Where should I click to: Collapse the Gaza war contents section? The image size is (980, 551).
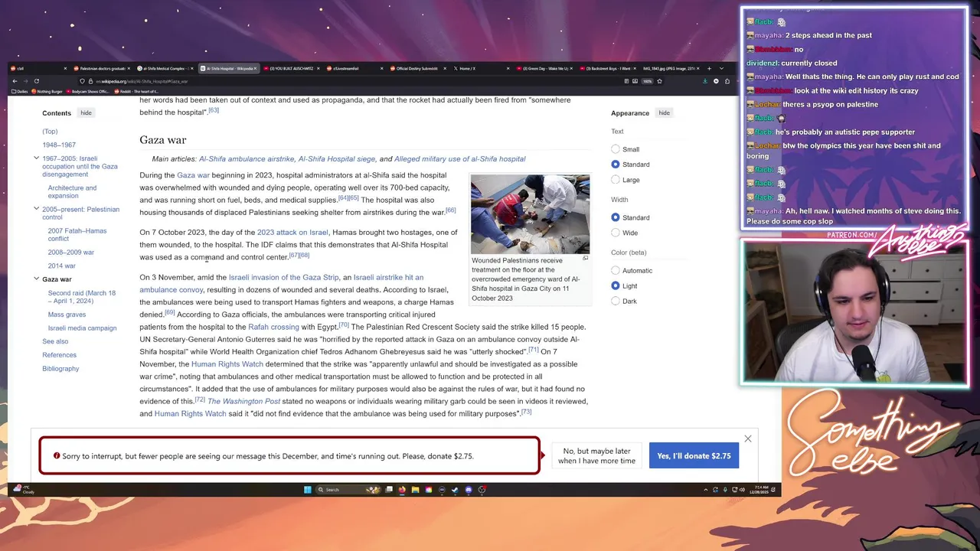click(36, 279)
